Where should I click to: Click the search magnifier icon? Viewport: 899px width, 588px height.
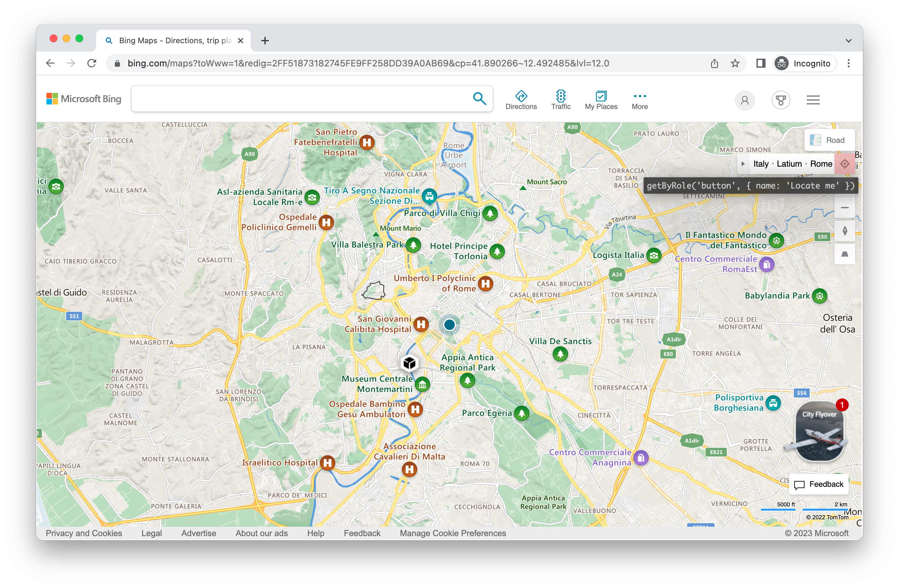(x=479, y=99)
